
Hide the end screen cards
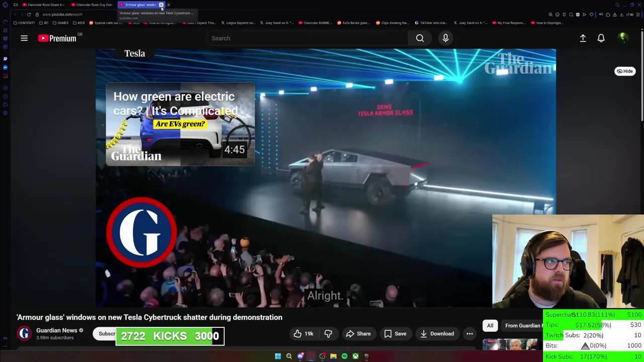(x=625, y=71)
